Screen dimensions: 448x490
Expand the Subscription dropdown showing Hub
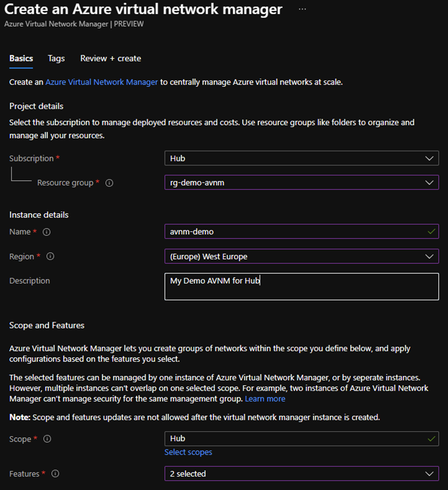tap(302, 158)
